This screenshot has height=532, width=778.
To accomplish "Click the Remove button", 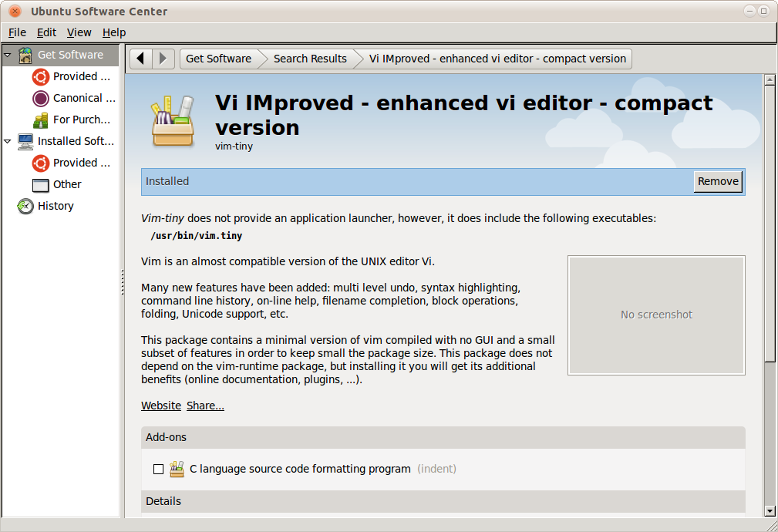I will (x=718, y=181).
